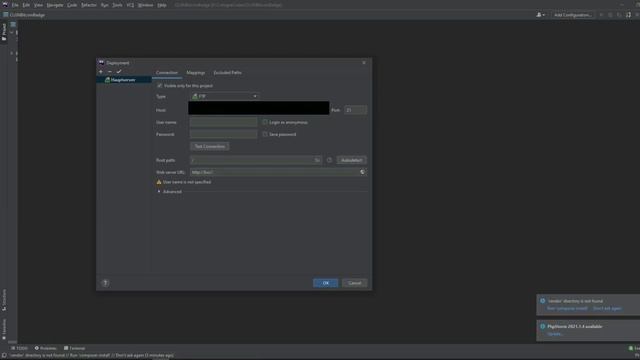Select the server entry in the server list
Viewport: 640px width, 360px height.
pyautogui.click(x=124, y=80)
